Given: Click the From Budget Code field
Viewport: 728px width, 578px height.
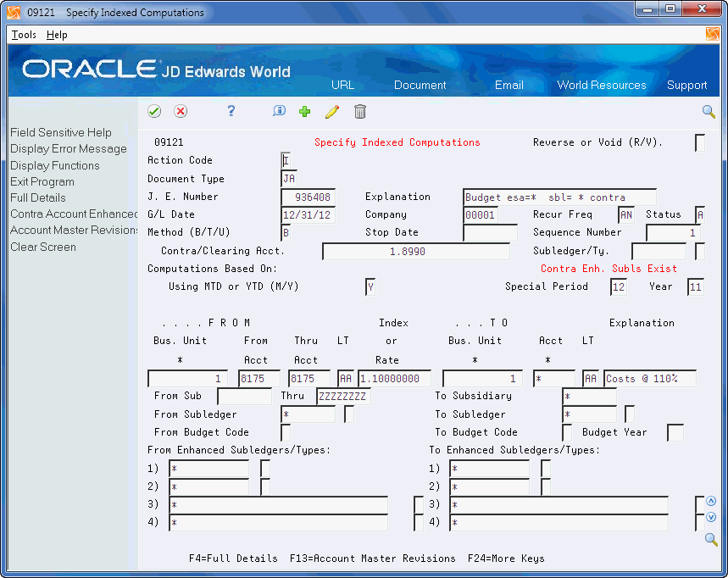Looking at the screenshot, I should point(286,433).
